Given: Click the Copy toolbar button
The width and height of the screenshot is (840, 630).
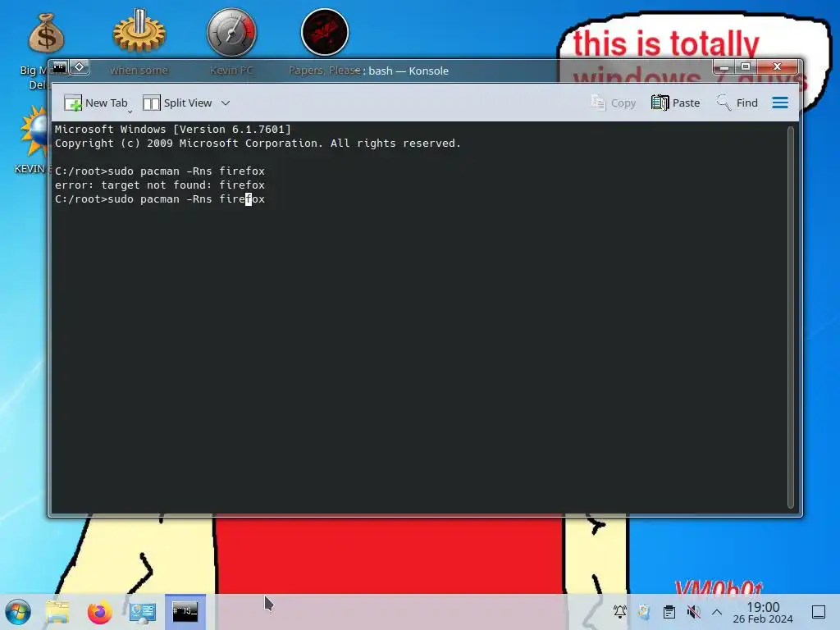Looking at the screenshot, I should click(613, 103).
